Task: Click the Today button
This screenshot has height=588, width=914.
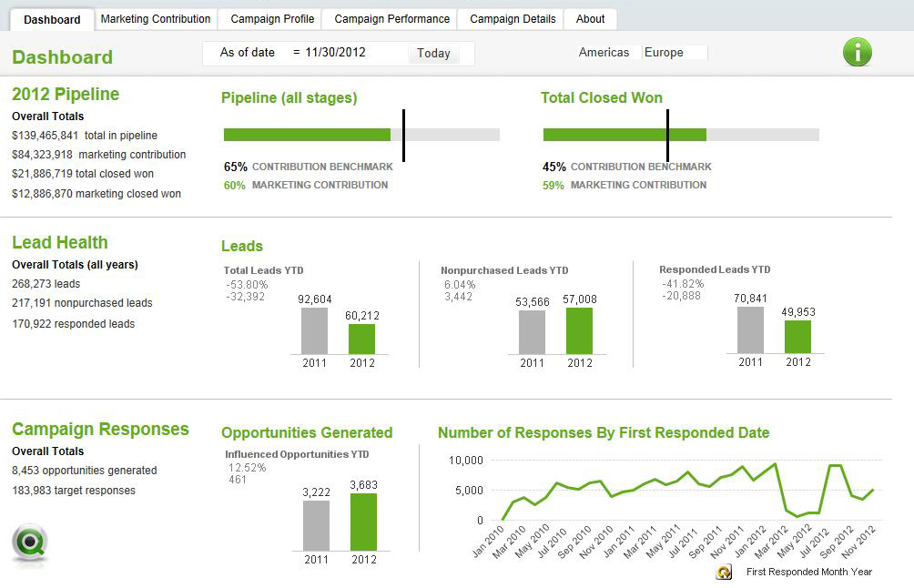Action: click(x=433, y=53)
